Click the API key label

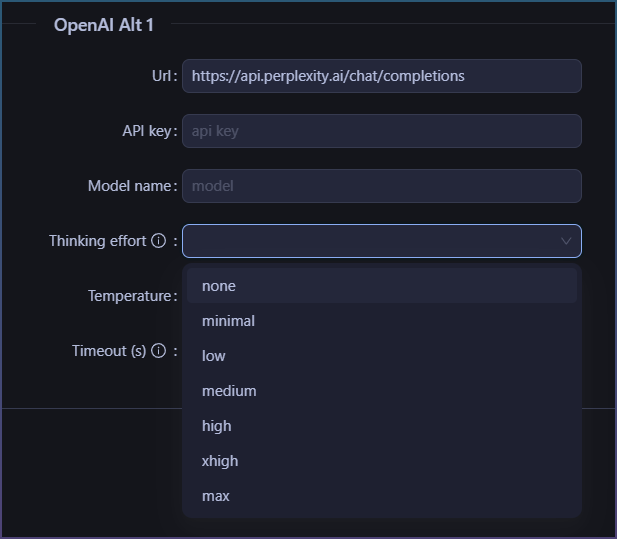(147, 131)
